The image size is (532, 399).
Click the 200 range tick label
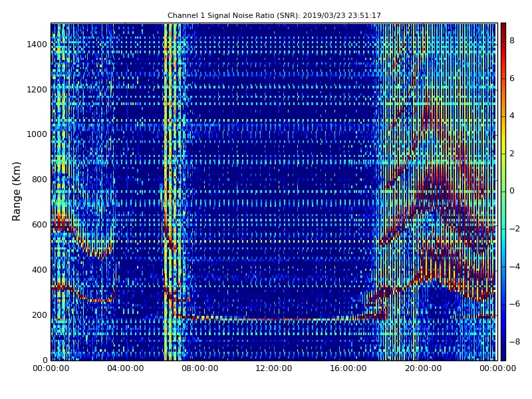pyautogui.click(x=40, y=315)
